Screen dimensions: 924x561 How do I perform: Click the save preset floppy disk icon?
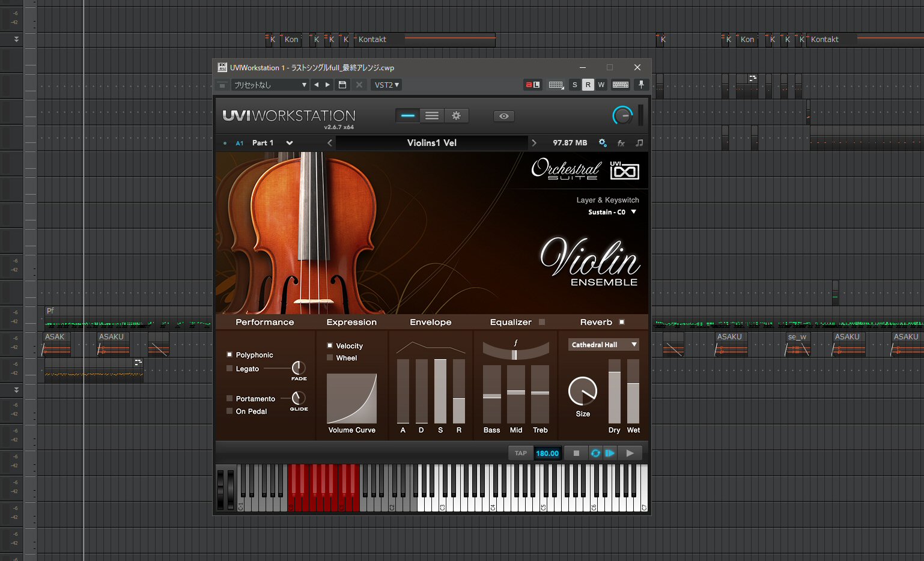(342, 85)
